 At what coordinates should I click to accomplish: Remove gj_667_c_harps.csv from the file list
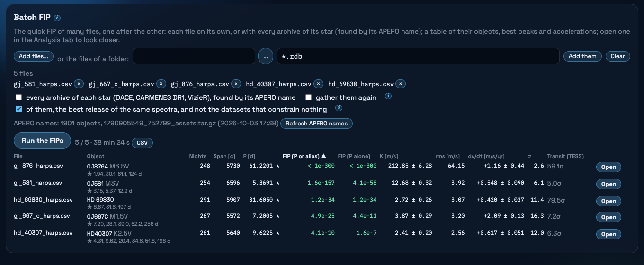coord(161,84)
